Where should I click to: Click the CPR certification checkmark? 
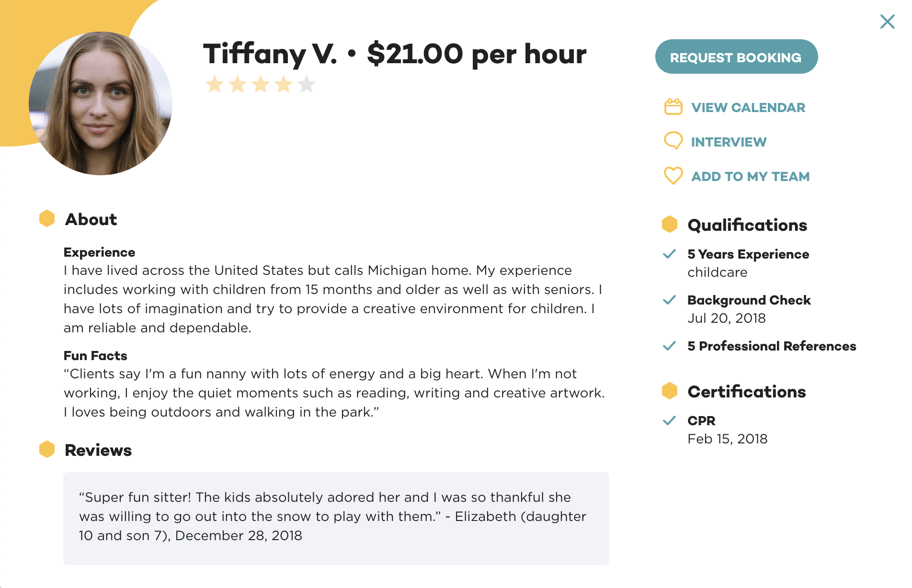tap(669, 420)
